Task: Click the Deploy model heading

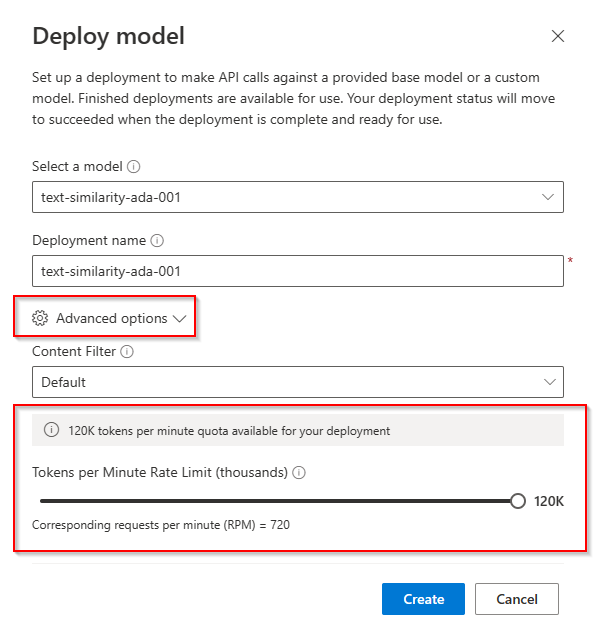Action: point(109,36)
